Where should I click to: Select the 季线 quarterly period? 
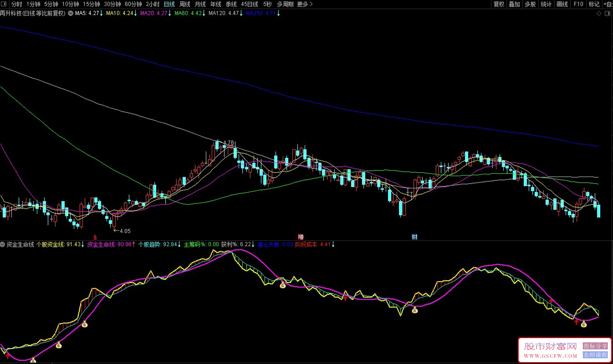click(x=231, y=4)
